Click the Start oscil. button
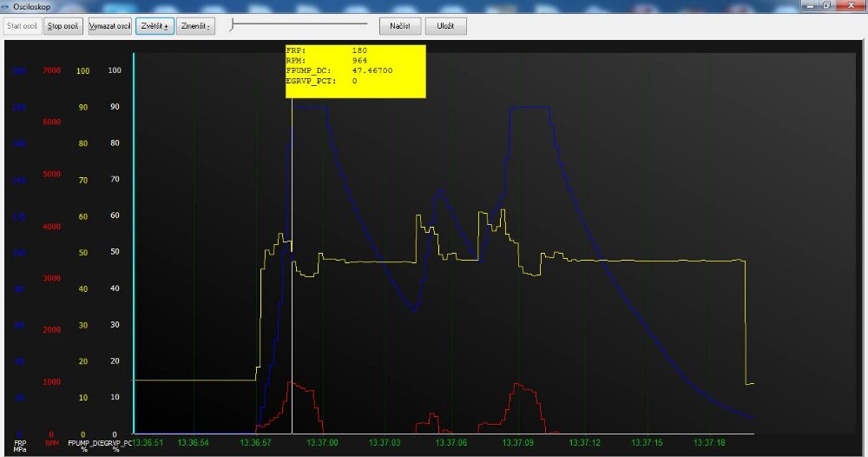This screenshot has width=868, height=457. [22, 26]
